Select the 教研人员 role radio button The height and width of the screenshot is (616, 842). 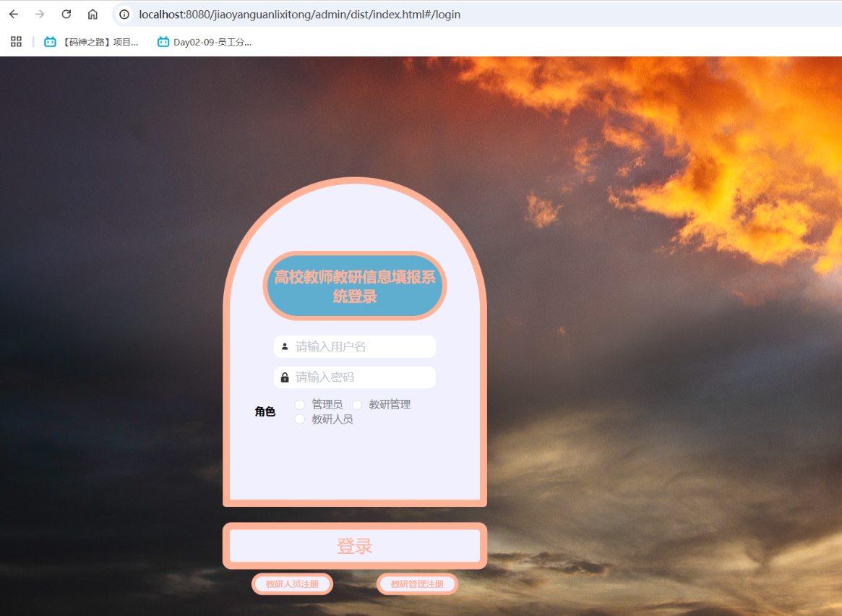299,419
